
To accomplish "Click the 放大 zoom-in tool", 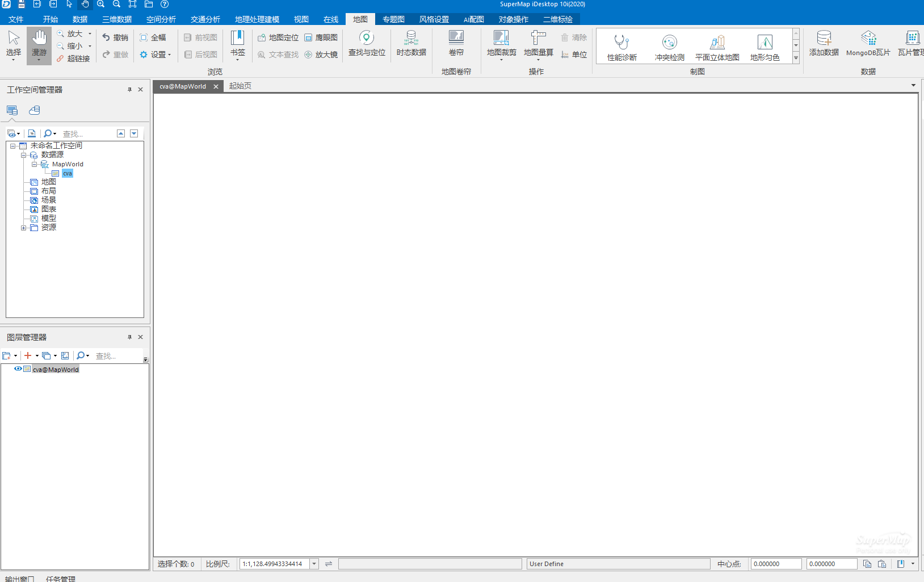I will (70, 34).
